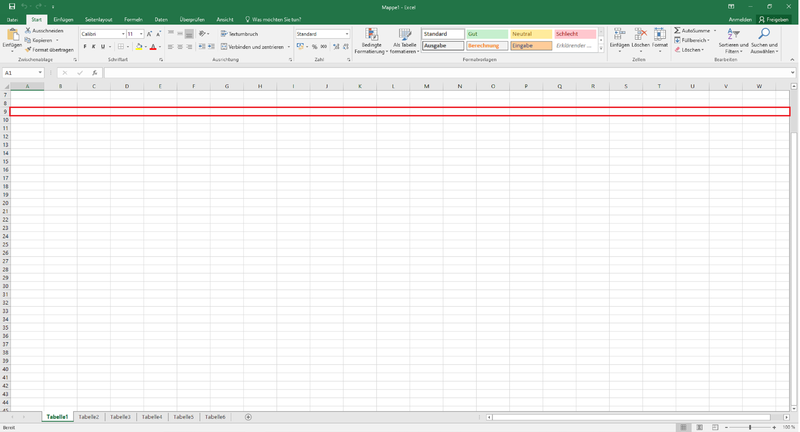
Task: Click the decrease indent icon
Action: pyautogui.click(x=202, y=47)
